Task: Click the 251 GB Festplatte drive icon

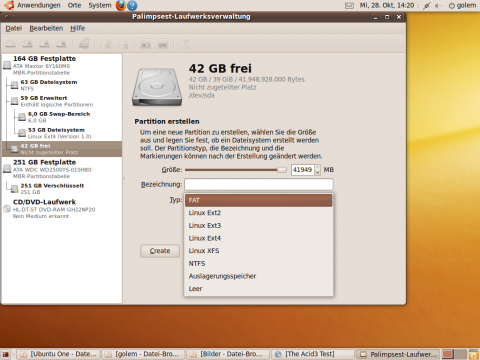Action: click(7, 169)
